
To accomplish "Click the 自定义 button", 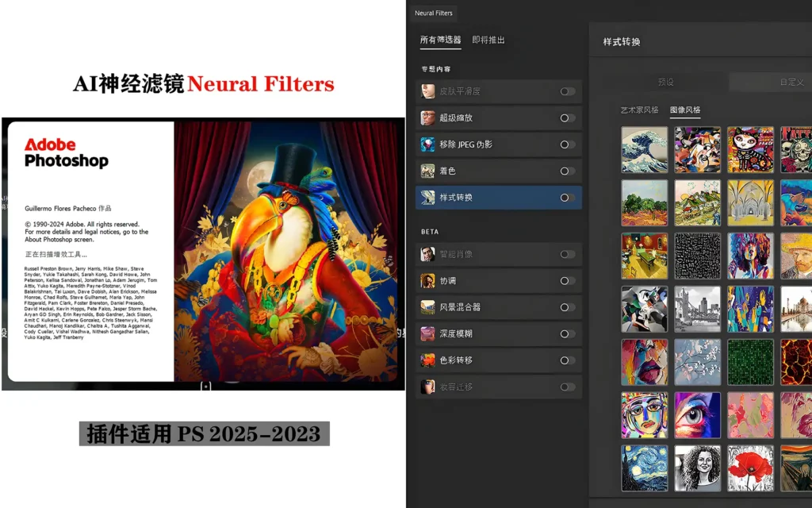I will pyautogui.click(x=792, y=82).
